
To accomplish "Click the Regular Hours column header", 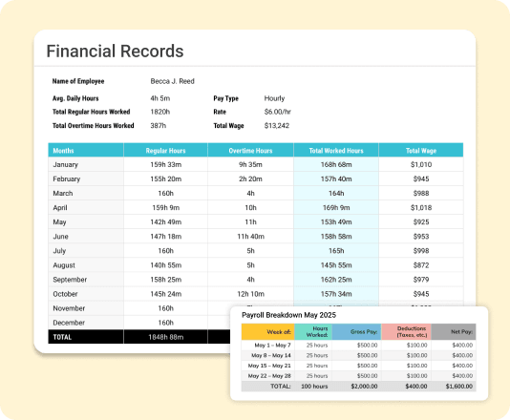I will [x=165, y=151].
